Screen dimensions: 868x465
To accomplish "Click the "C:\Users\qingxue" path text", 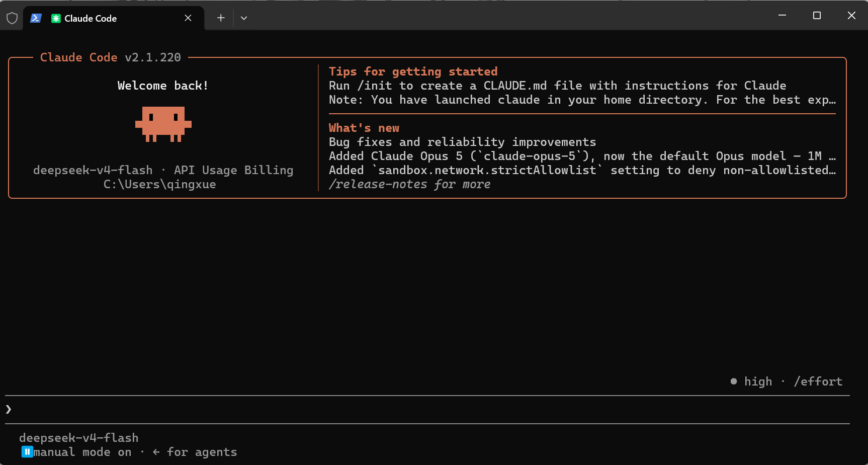I will [x=160, y=184].
